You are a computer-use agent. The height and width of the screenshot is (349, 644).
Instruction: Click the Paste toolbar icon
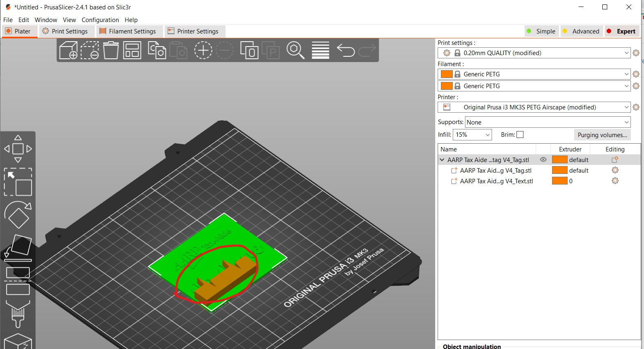[x=178, y=50]
